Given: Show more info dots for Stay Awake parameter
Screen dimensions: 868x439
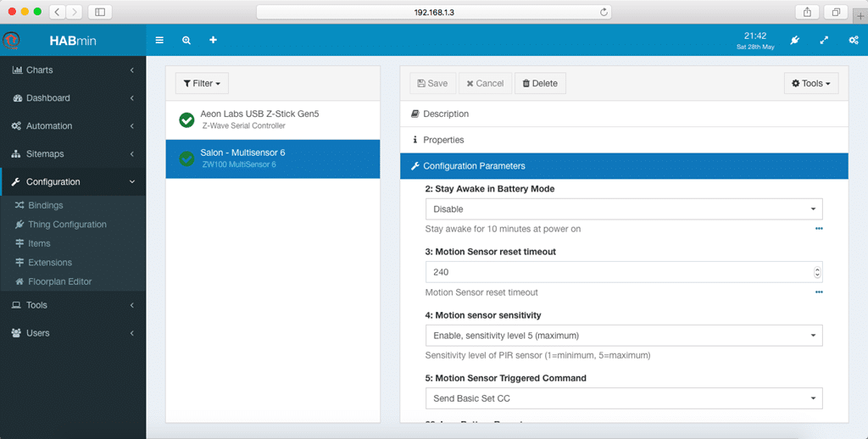Looking at the screenshot, I should (x=819, y=229).
